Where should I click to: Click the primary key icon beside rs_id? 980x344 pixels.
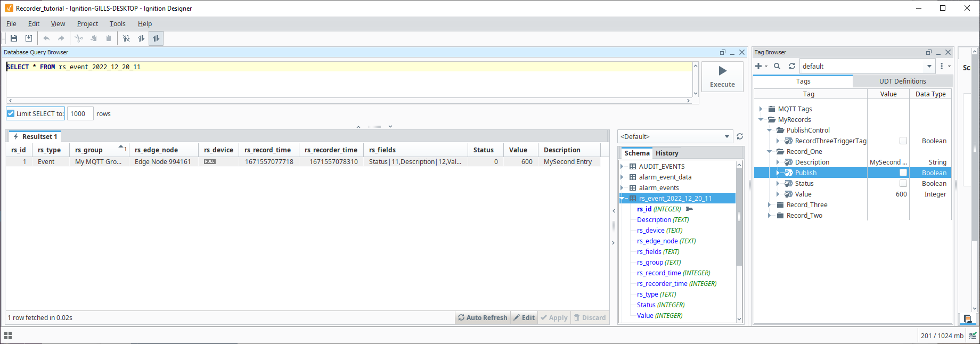689,209
